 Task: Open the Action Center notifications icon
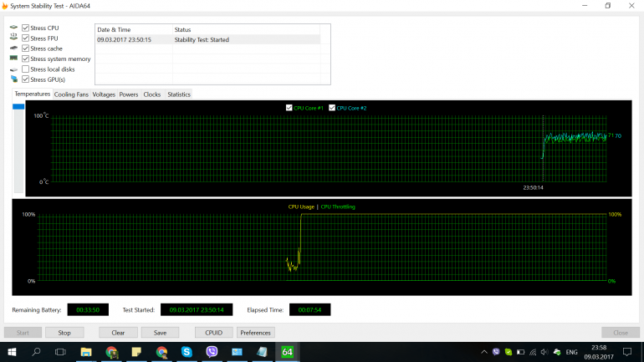(x=627, y=352)
